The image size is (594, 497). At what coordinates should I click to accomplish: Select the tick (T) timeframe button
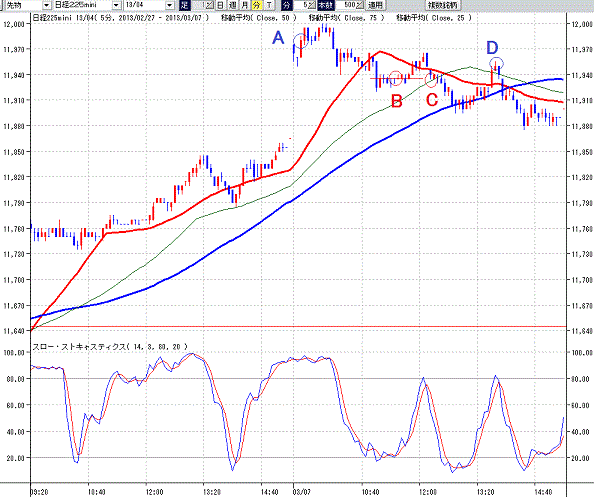coord(269,5)
